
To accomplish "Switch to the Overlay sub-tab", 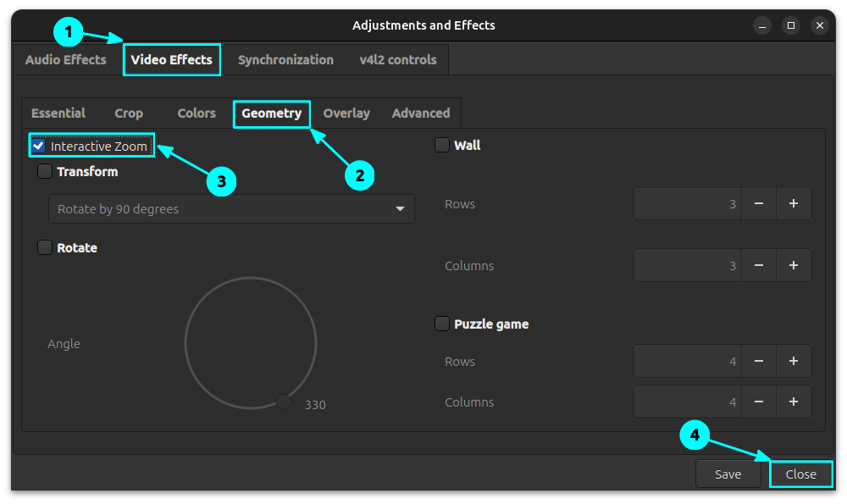I will point(346,113).
